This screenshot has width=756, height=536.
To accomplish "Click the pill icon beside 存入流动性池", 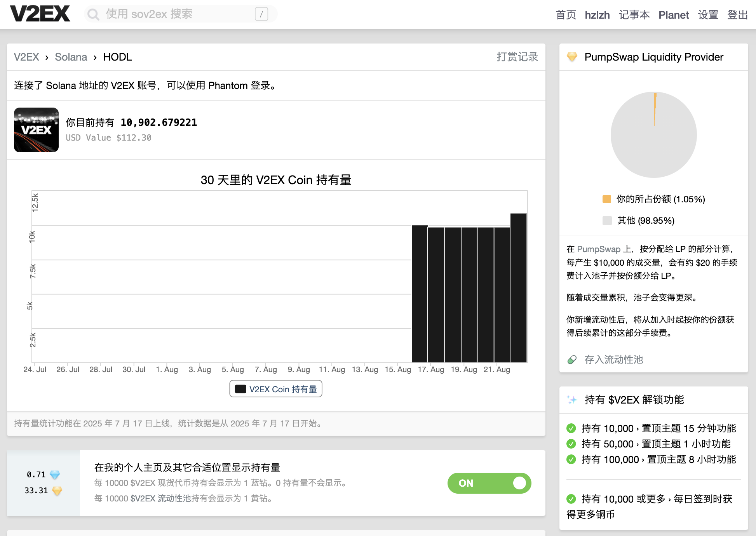I will coord(572,360).
